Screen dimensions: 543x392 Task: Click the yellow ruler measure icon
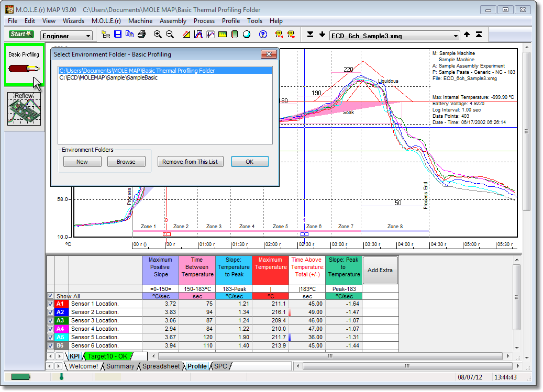click(223, 34)
